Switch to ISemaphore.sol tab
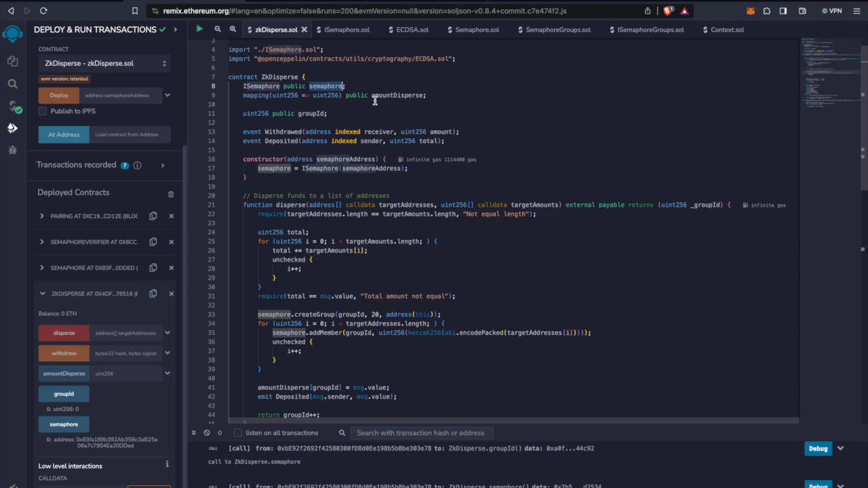This screenshot has height=488, width=868. [347, 30]
